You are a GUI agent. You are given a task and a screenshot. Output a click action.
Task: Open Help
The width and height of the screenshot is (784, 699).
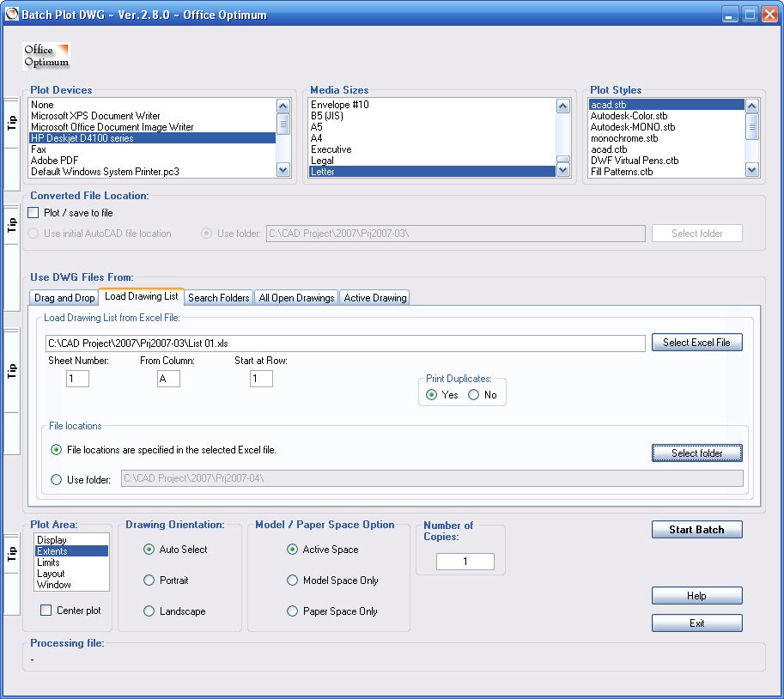[696, 595]
